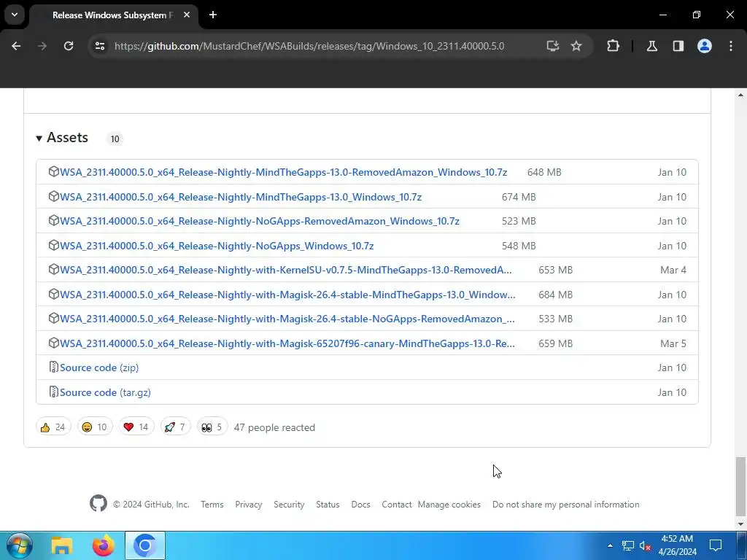Select the Release Windows Subsystem tab
This screenshot has height=560, width=747.
115,15
